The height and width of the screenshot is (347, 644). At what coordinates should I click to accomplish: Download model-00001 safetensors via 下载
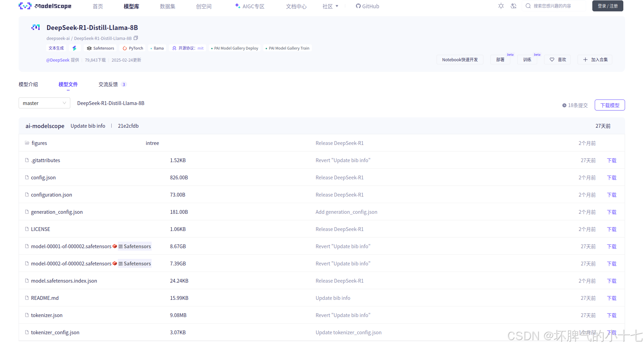(612, 246)
